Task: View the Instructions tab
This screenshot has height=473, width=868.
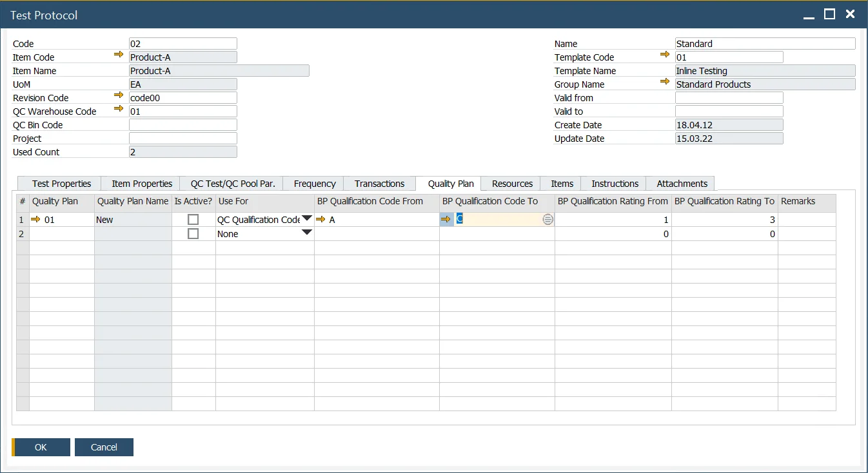Action: click(x=613, y=183)
